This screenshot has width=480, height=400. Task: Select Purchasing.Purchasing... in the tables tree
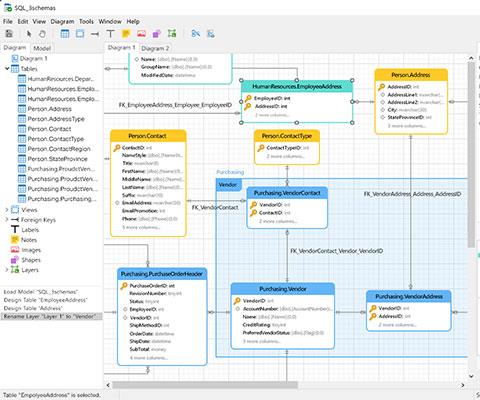[x=62, y=199]
